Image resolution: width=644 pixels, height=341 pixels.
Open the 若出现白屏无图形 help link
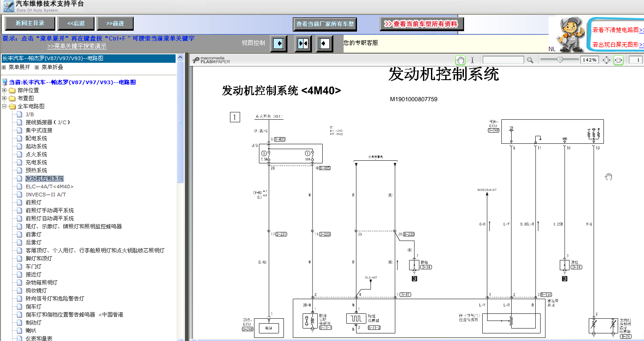tap(618, 45)
